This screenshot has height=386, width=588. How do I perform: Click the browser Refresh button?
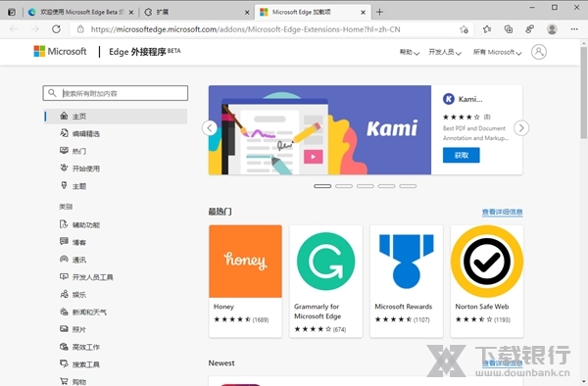pyautogui.click(x=56, y=29)
